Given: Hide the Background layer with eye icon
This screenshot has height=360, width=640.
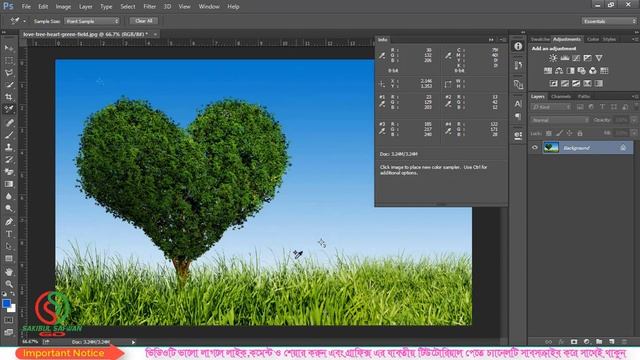Looking at the screenshot, I should pos(535,148).
